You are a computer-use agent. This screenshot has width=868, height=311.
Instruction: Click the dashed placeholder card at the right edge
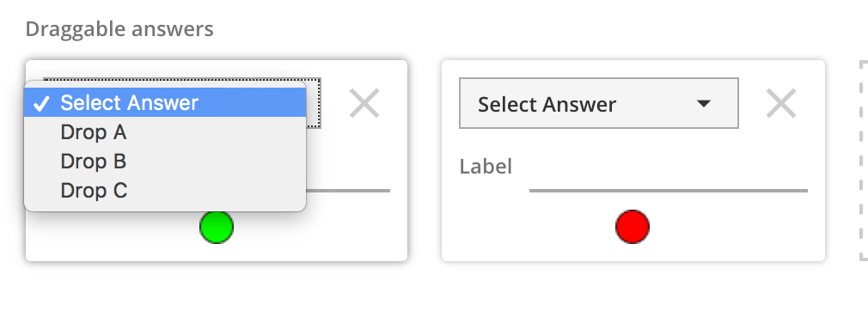click(x=864, y=160)
